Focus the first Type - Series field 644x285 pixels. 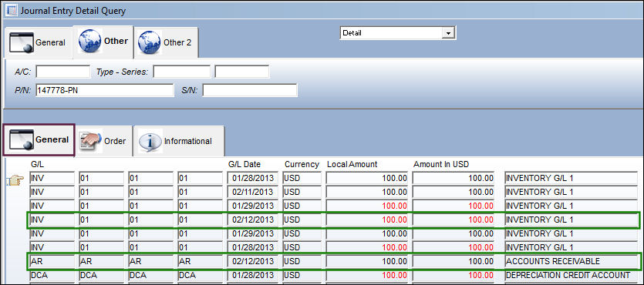pos(181,72)
